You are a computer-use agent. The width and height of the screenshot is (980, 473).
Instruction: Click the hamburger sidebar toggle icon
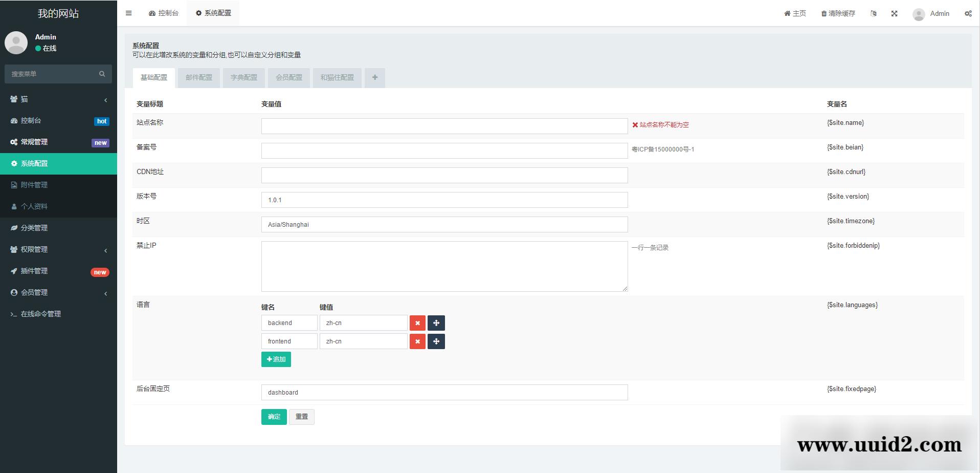point(129,13)
